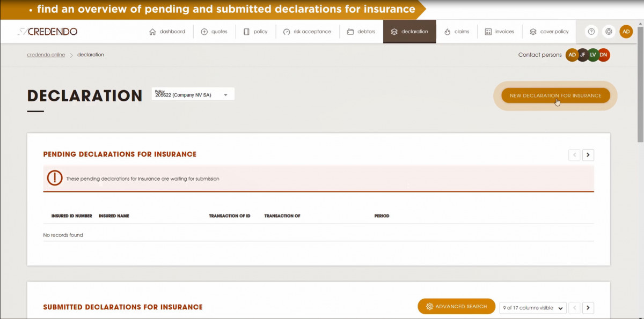Sort by Period column header

382,216
